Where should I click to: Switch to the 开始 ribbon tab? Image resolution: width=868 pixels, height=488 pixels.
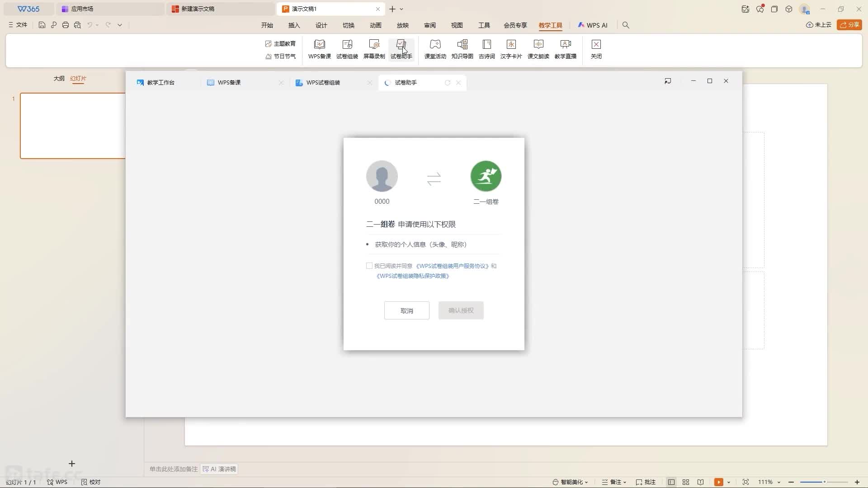[267, 25]
